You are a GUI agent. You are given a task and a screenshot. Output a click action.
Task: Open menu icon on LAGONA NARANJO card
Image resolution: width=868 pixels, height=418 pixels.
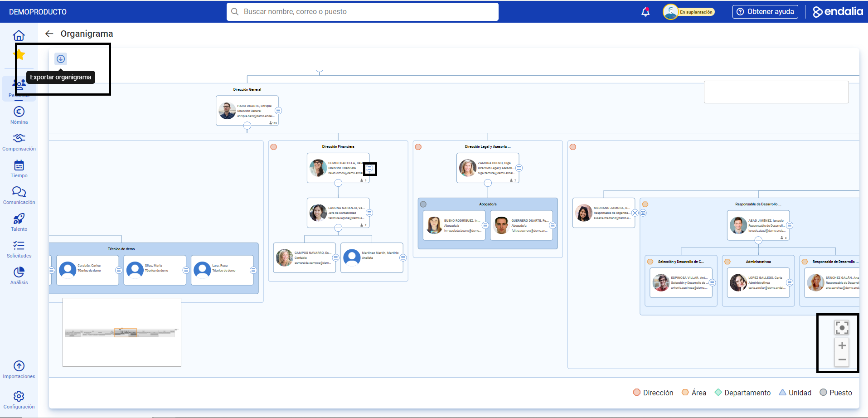369,213
